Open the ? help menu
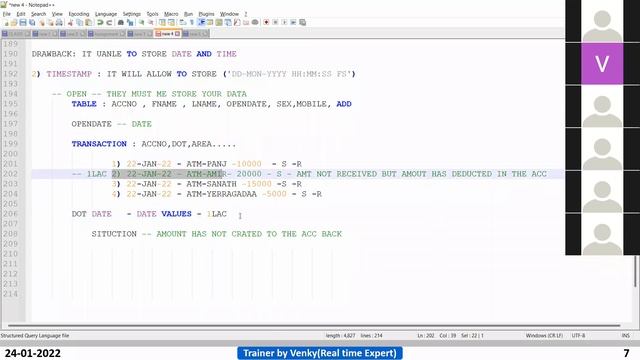 pos(246,14)
